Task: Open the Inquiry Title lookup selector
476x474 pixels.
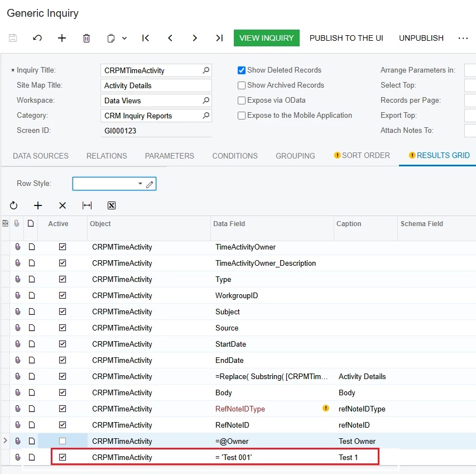Action: coord(206,70)
